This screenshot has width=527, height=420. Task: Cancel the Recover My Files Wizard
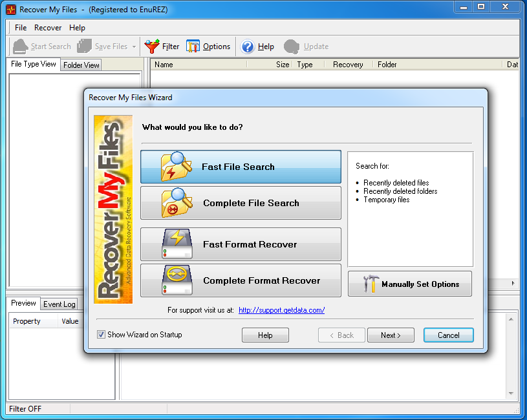pyautogui.click(x=449, y=335)
